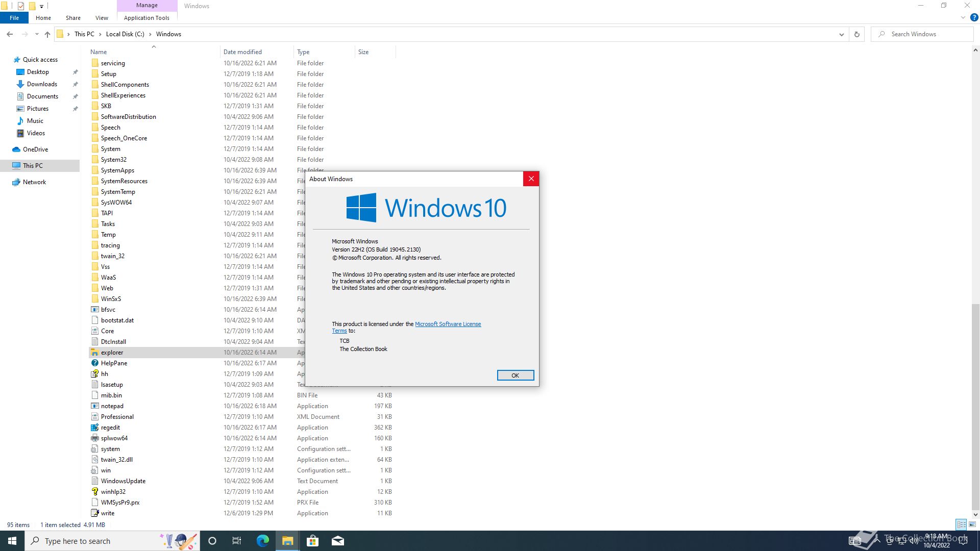Open the Application Tools tab
Viewport: 980px width, 551px height.
coord(146,18)
